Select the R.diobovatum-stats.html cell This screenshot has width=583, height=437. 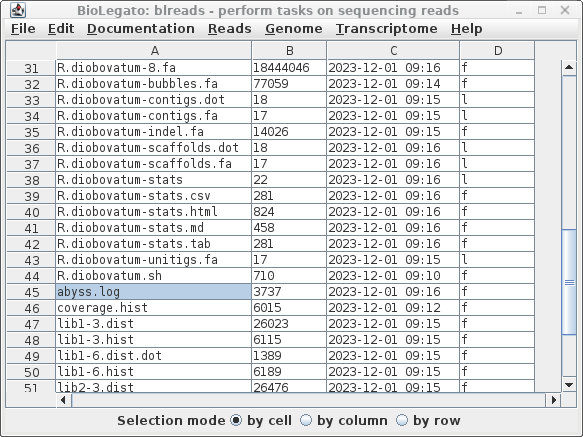pyautogui.click(x=154, y=212)
